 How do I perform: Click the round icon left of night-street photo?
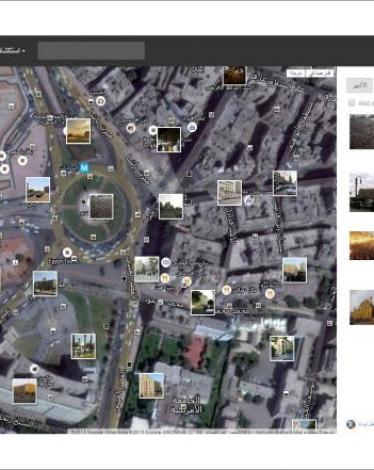tap(153, 130)
